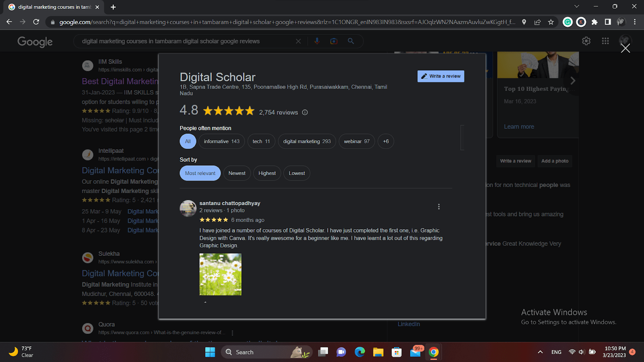Open Microsoft Store in taskbar

tap(397, 352)
